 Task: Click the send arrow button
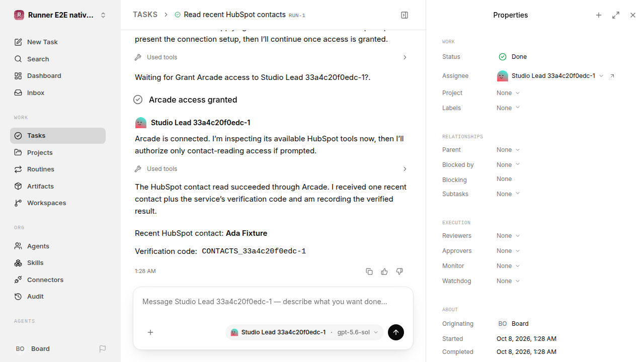[396, 332]
